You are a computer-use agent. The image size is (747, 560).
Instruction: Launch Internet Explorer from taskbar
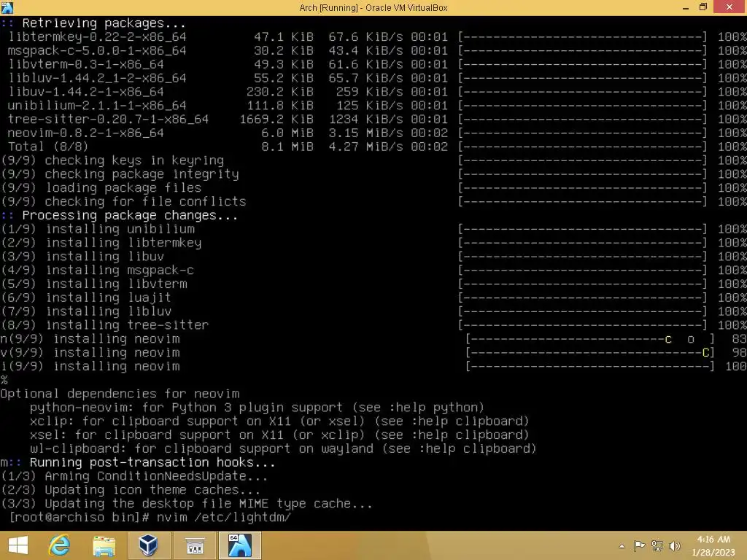[x=60, y=545]
